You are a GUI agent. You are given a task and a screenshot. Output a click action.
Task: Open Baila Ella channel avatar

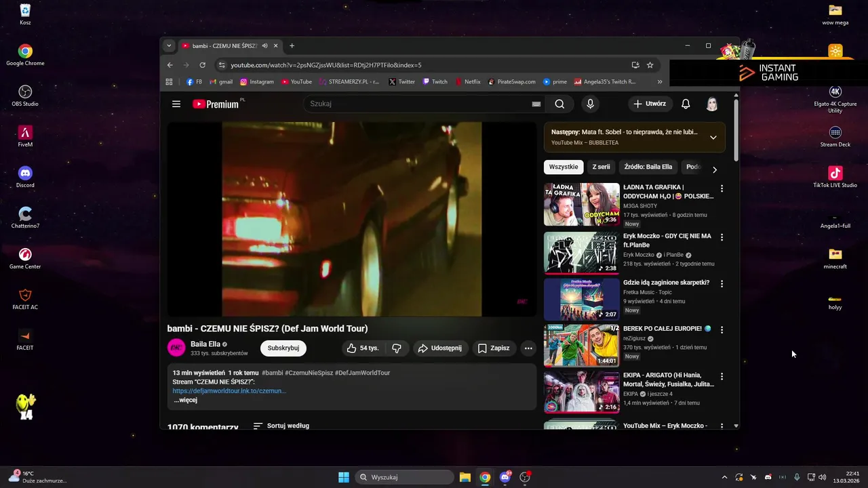pyautogui.click(x=176, y=348)
